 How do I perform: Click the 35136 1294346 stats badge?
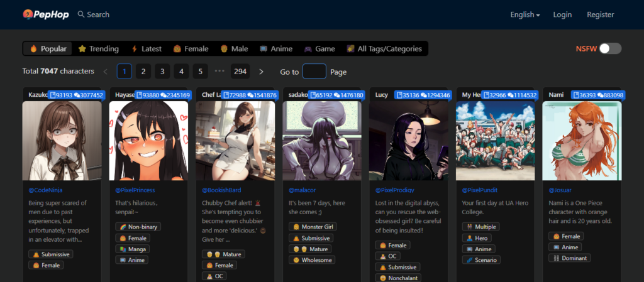pyautogui.click(x=423, y=95)
